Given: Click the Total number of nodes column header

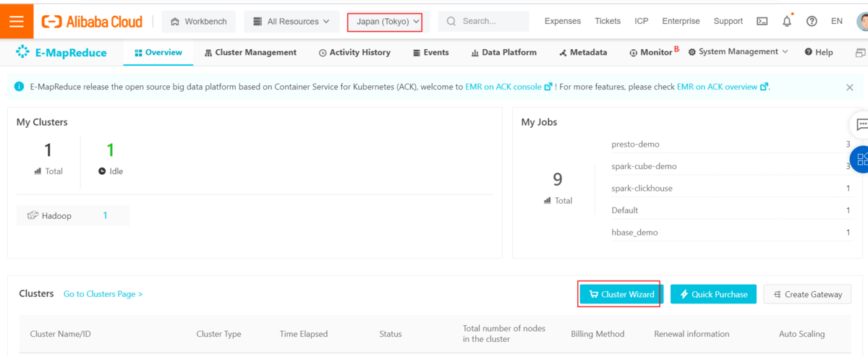Looking at the screenshot, I should (x=504, y=334).
